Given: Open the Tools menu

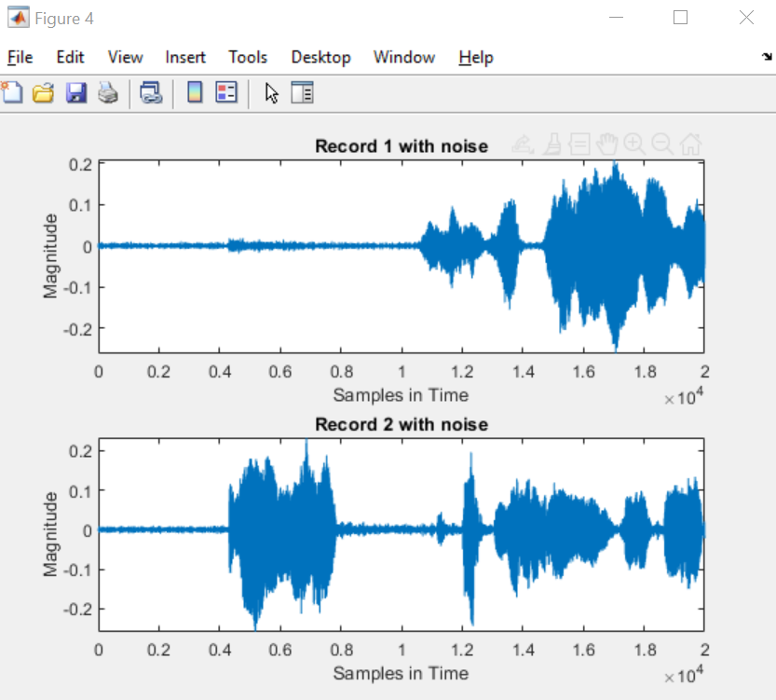Looking at the screenshot, I should (248, 58).
